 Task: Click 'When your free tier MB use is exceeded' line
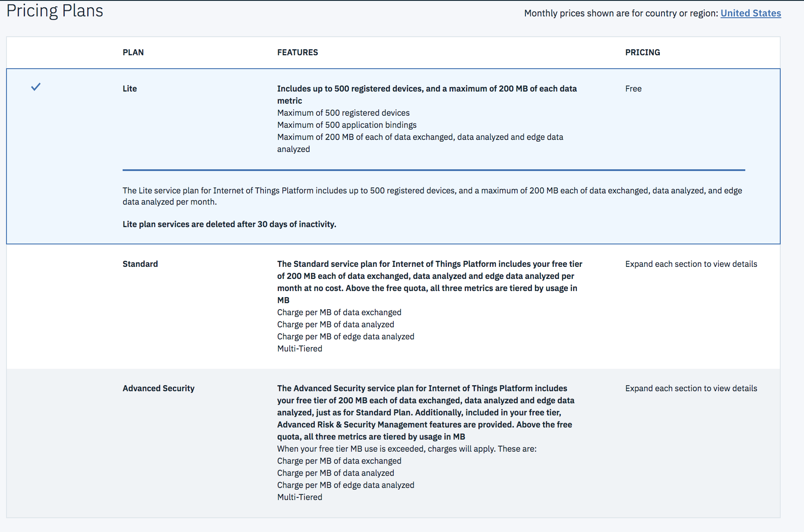pos(407,449)
